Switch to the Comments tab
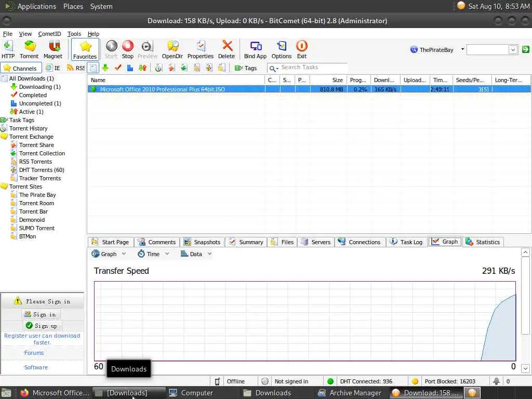This screenshot has width=532, height=399. tap(157, 242)
